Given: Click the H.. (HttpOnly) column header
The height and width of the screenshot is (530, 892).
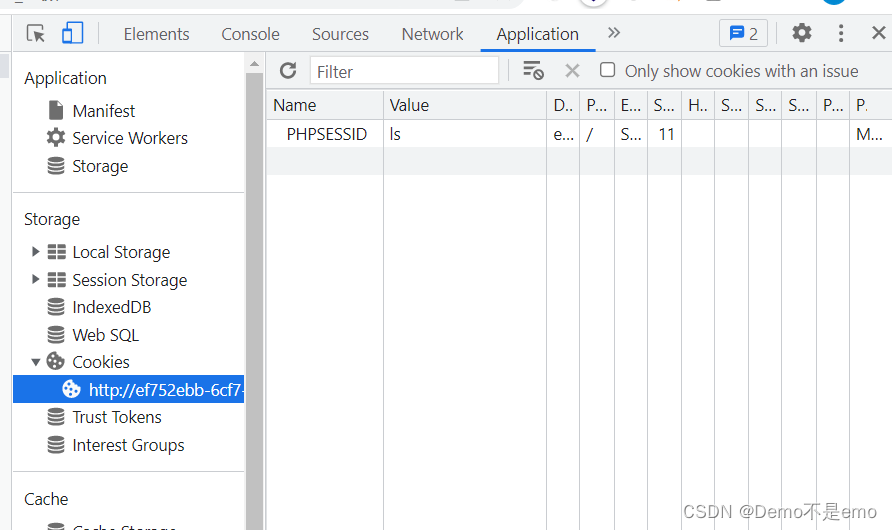Looking at the screenshot, I should point(698,105).
